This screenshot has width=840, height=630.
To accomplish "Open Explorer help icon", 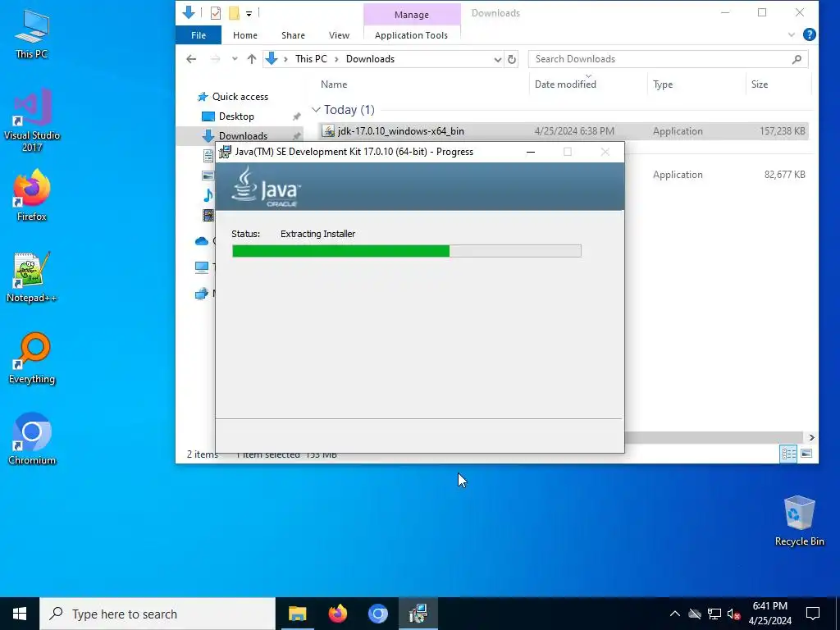I will point(810,34).
